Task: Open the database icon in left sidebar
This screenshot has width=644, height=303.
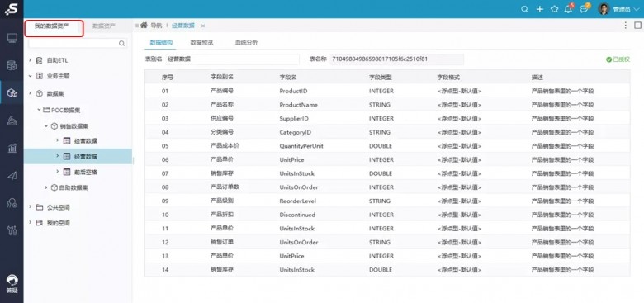Action: [x=12, y=65]
